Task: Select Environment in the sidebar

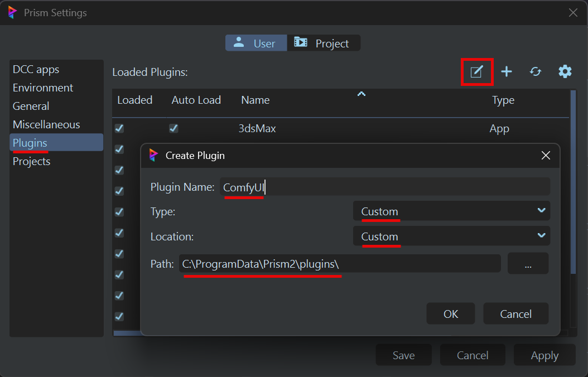Action: tap(43, 88)
